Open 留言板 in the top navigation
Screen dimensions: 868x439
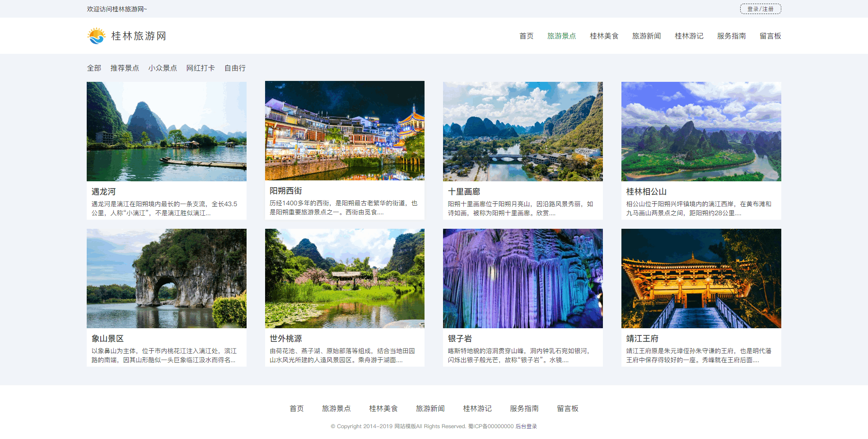coord(770,36)
